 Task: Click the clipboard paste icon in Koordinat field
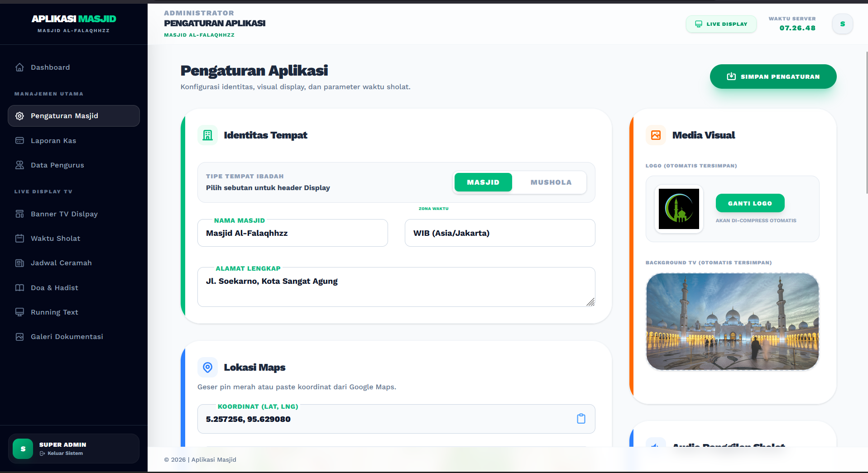[581, 419]
